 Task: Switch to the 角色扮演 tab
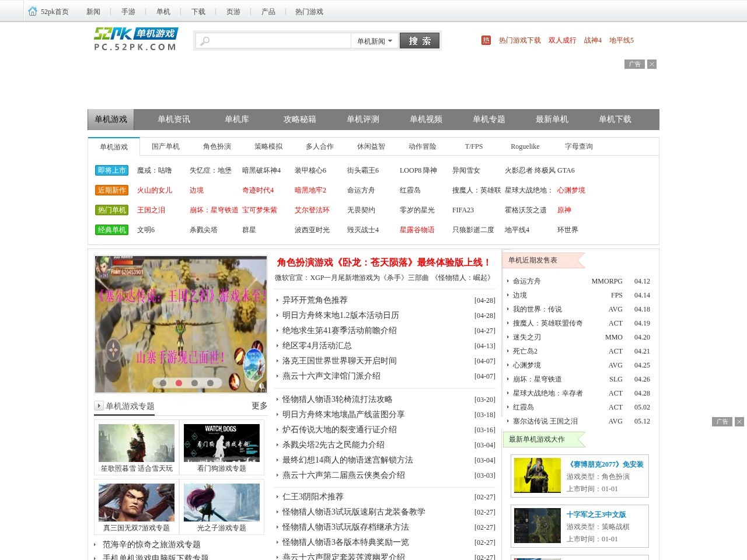pyautogui.click(x=217, y=146)
